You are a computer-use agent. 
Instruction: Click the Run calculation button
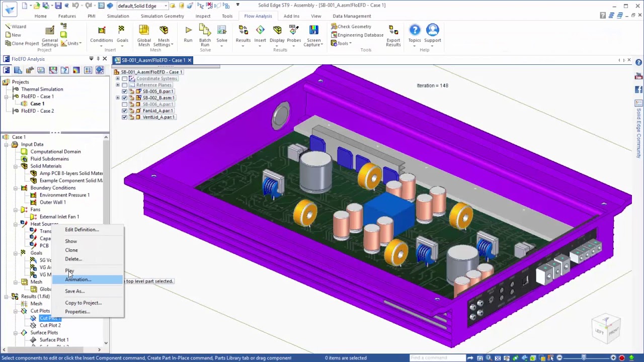[x=188, y=34]
